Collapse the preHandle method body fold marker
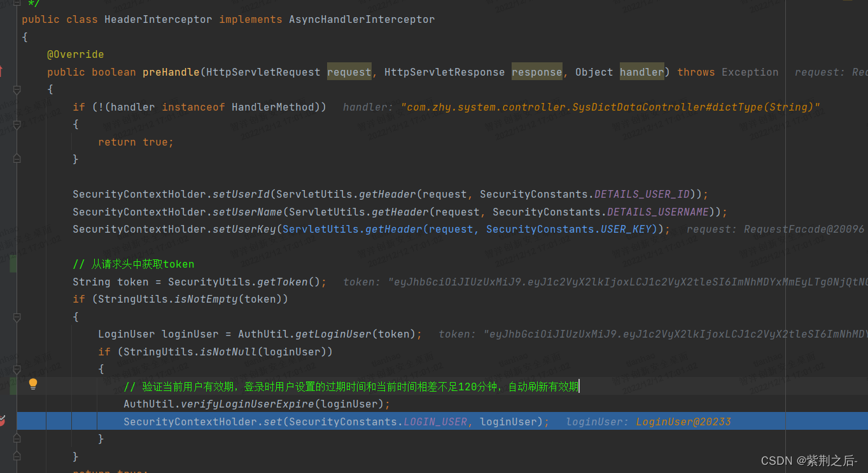 point(17,90)
